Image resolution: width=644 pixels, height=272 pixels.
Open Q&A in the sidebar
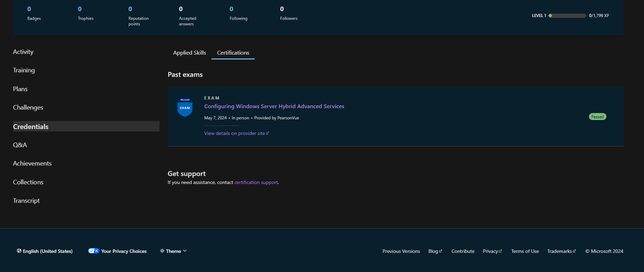(x=20, y=145)
